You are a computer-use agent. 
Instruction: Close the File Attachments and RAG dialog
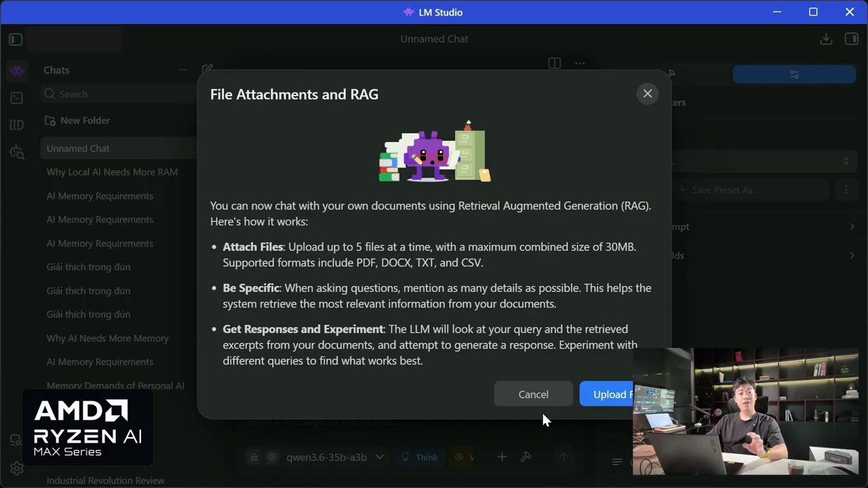(x=648, y=94)
